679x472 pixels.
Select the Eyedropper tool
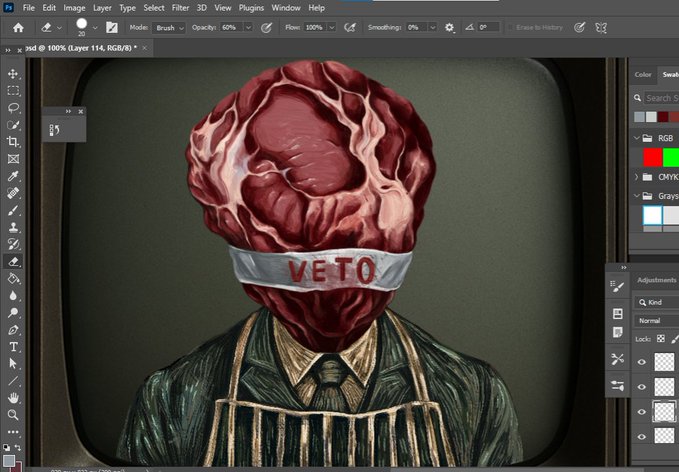13,176
